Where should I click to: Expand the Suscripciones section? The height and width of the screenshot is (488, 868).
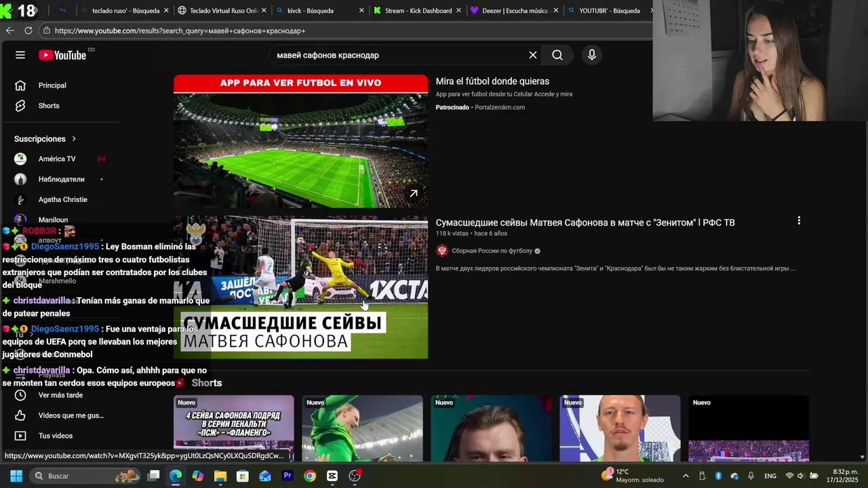pos(45,139)
